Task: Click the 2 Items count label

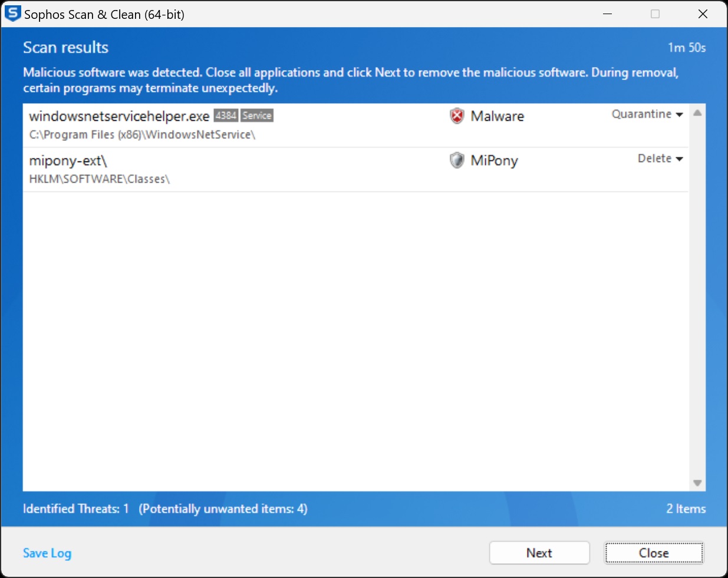Action: click(x=686, y=508)
